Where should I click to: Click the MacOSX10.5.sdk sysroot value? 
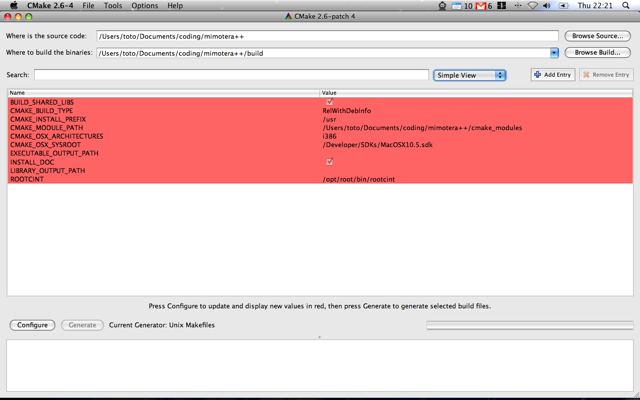click(x=378, y=145)
